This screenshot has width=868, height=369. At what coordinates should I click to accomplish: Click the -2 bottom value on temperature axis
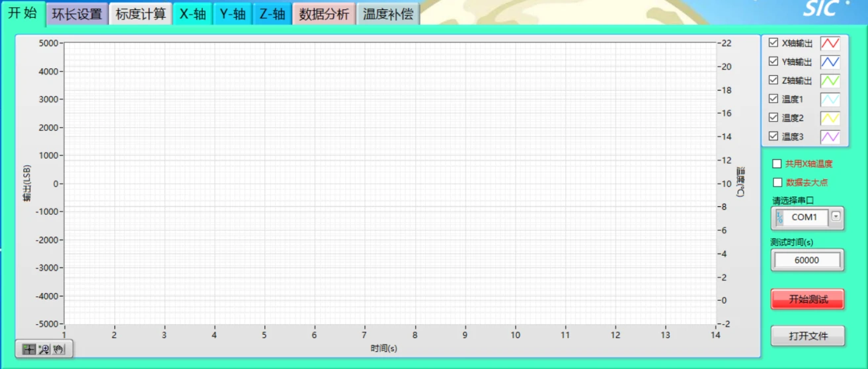pyautogui.click(x=726, y=324)
